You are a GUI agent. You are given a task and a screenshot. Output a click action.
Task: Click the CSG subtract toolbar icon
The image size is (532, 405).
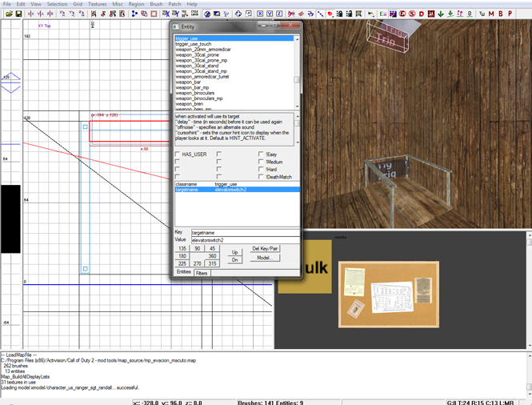144,14
